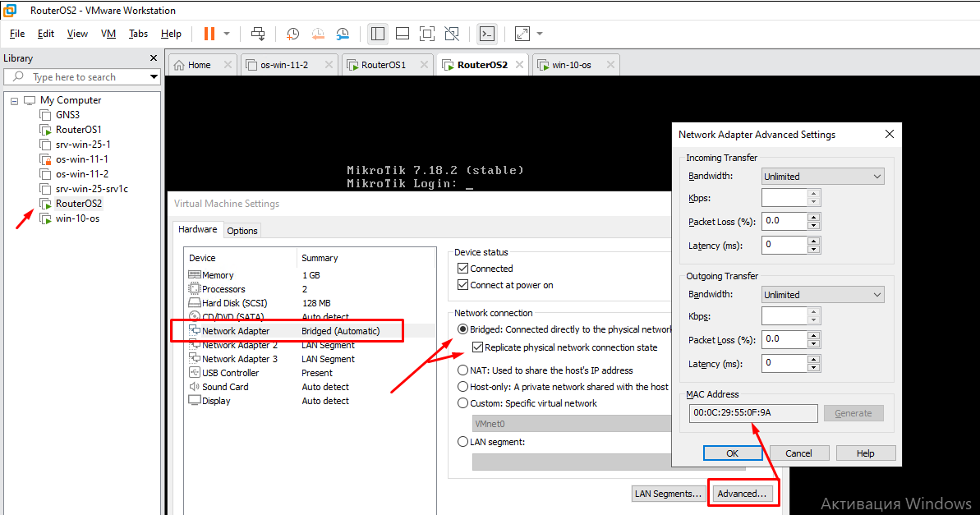Select the USB Controller device
980x515 pixels.
coord(310,373)
